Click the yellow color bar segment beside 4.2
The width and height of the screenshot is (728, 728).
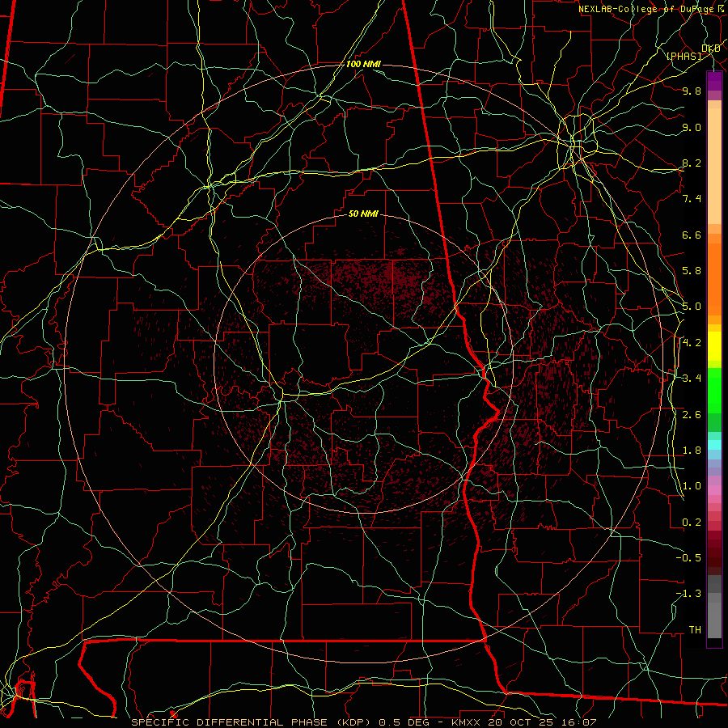(714, 346)
